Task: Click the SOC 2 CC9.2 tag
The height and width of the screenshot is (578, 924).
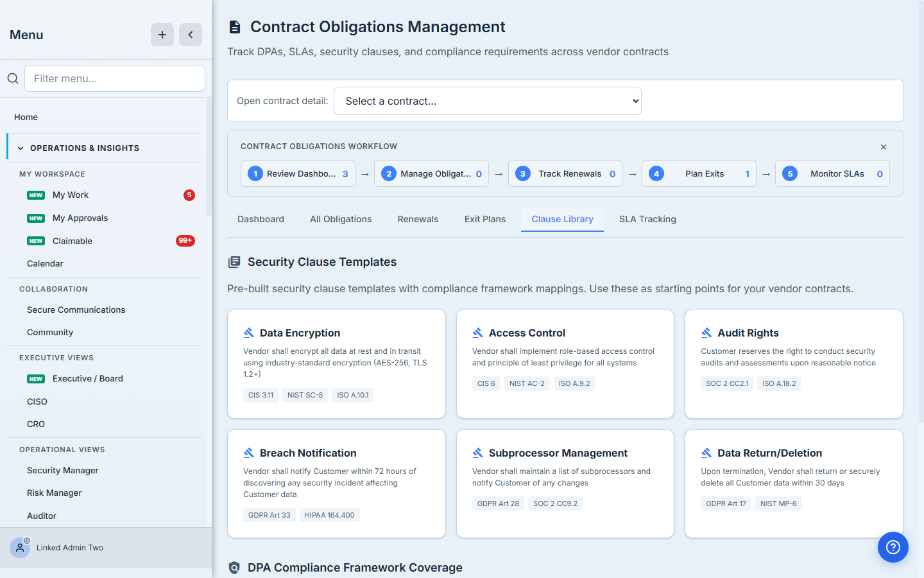Action: tap(555, 504)
